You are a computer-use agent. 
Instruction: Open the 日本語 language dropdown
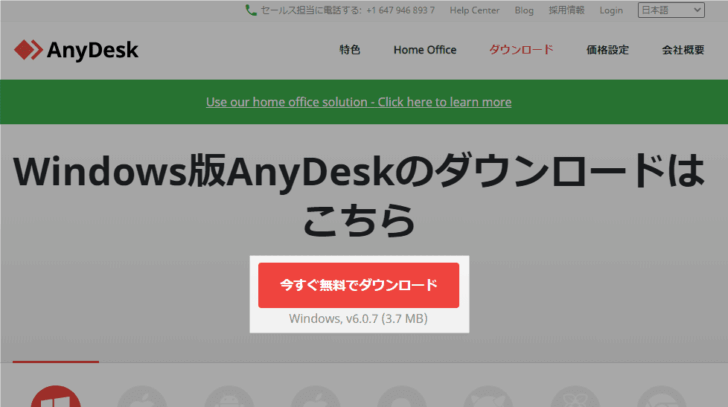click(671, 10)
